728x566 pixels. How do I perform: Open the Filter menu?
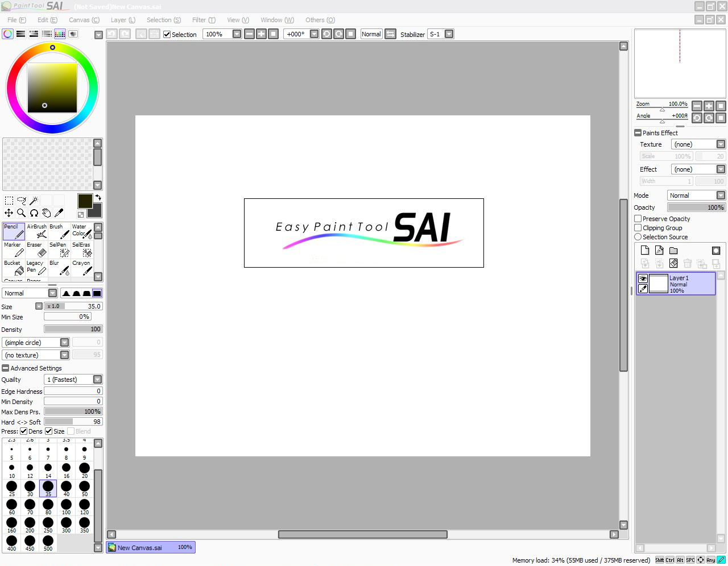[204, 20]
